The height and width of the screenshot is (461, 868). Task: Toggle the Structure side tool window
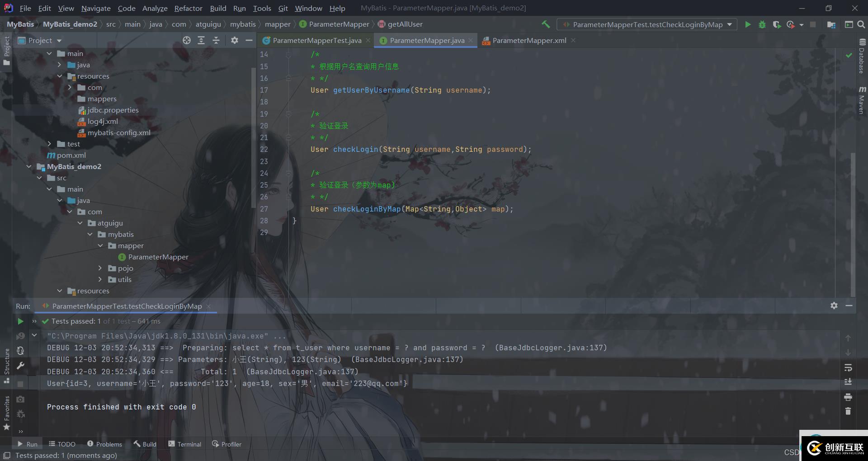[6, 366]
